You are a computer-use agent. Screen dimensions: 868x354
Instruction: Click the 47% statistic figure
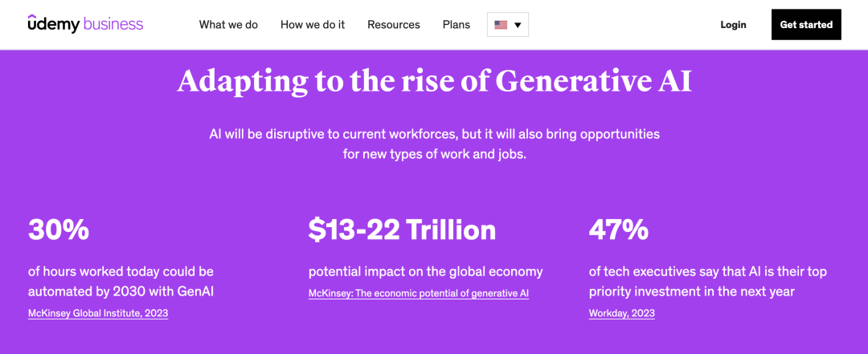pyautogui.click(x=619, y=230)
